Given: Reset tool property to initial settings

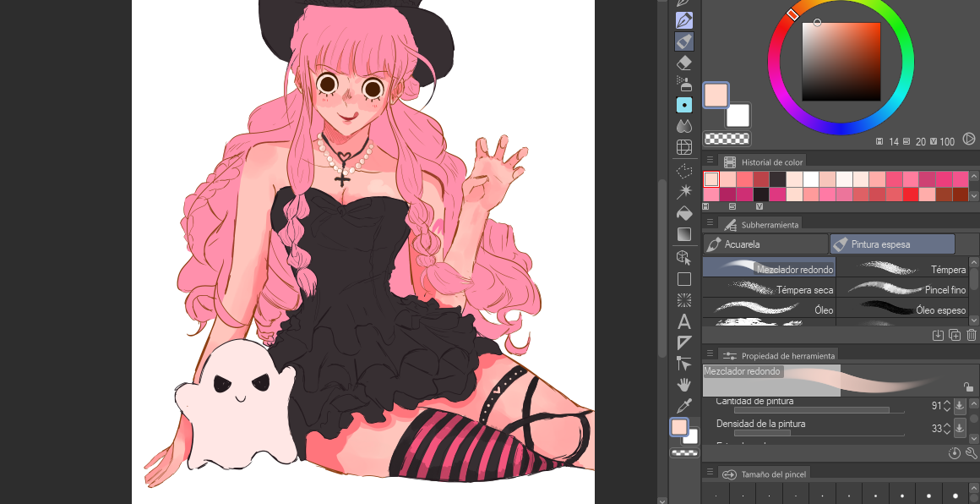Looking at the screenshot, I should pyautogui.click(x=955, y=453).
